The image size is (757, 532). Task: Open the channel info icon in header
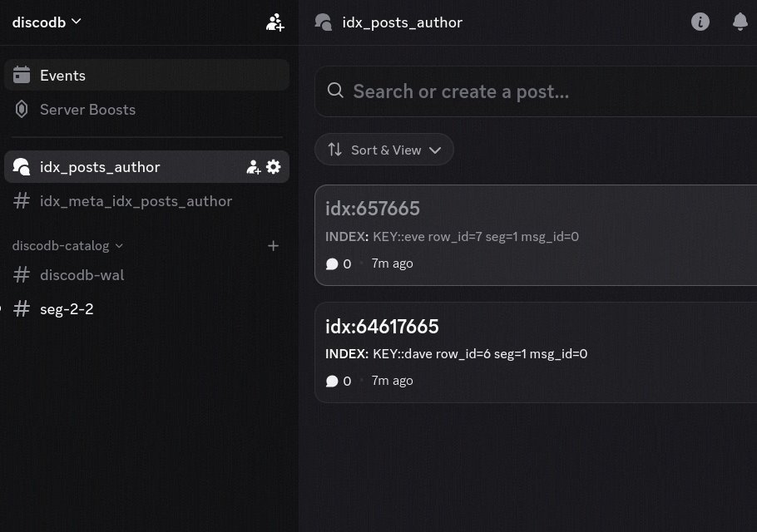tap(700, 22)
